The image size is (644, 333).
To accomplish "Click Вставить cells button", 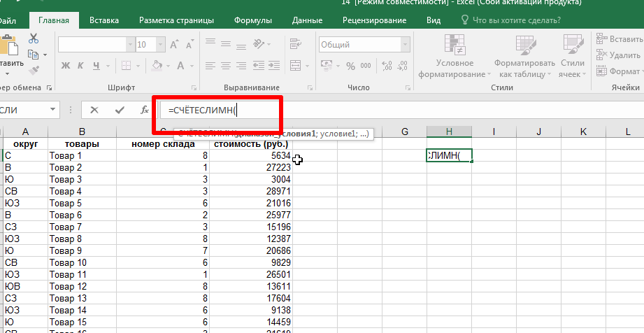I will [620, 39].
